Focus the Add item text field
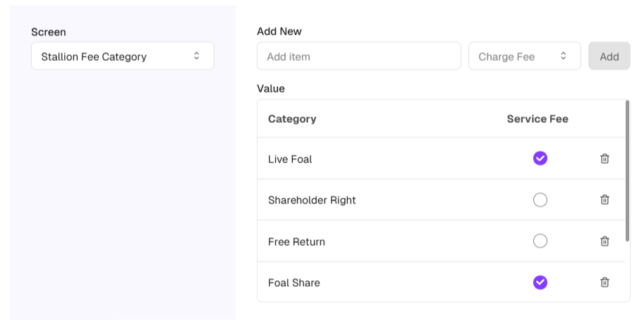The height and width of the screenshot is (327, 644). point(358,57)
